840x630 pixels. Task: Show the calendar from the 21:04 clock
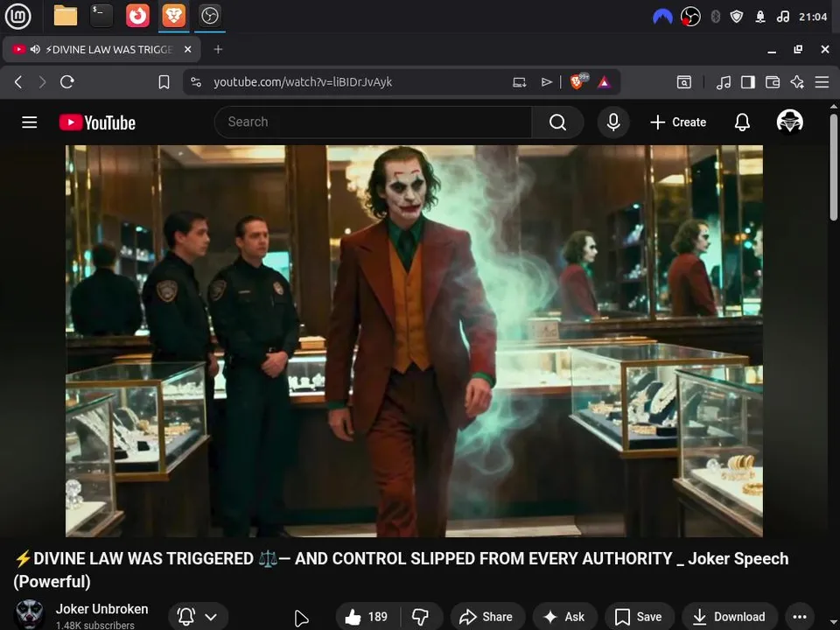[x=813, y=17]
